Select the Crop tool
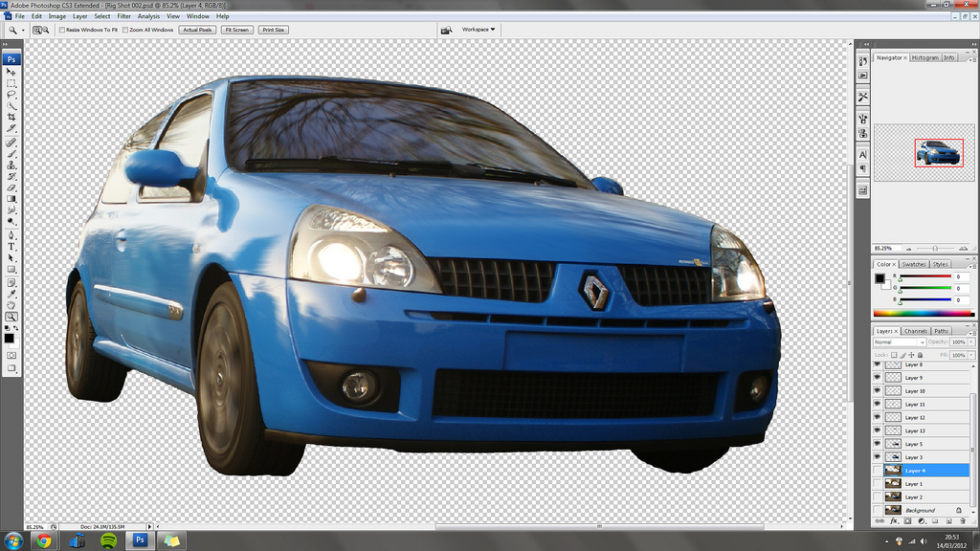This screenshot has height=551, width=980. coord(11,117)
